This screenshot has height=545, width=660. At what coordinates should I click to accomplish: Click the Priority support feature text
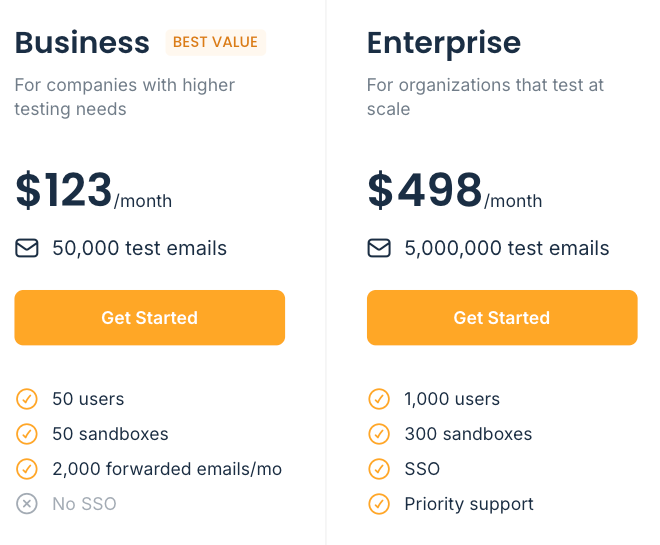[469, 504]
